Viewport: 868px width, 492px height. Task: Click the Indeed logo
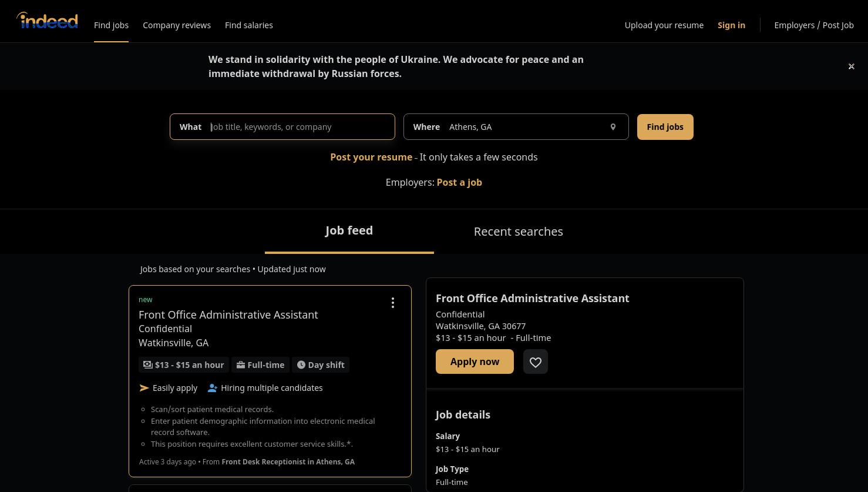[47, 21]
